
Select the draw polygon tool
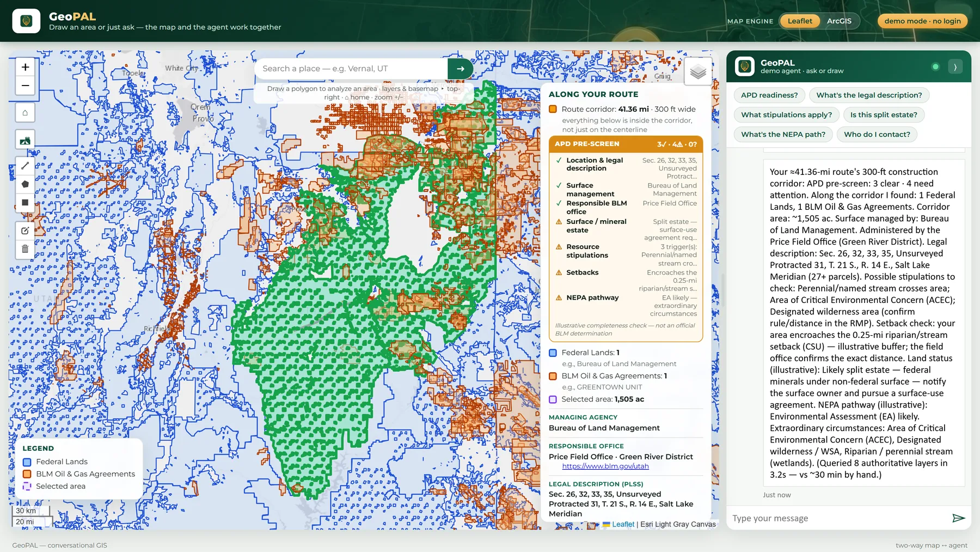click(x=25, y=184)
